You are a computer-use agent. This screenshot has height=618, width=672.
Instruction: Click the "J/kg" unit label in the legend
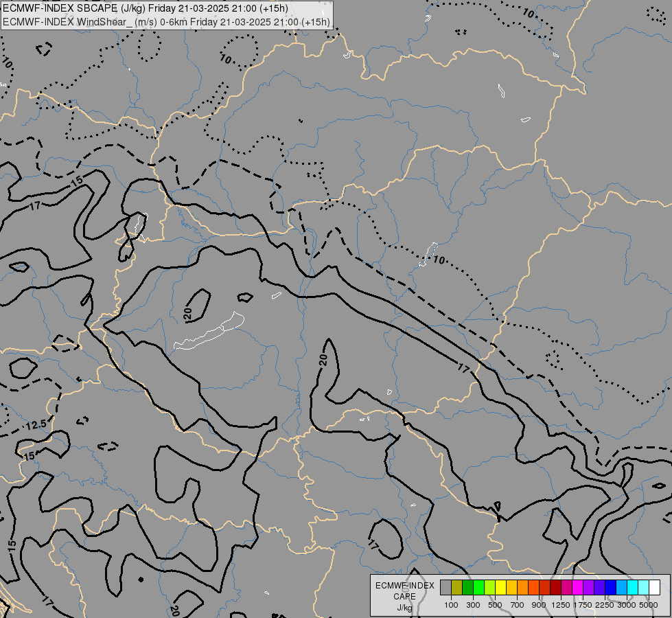[x=404, y=608]
